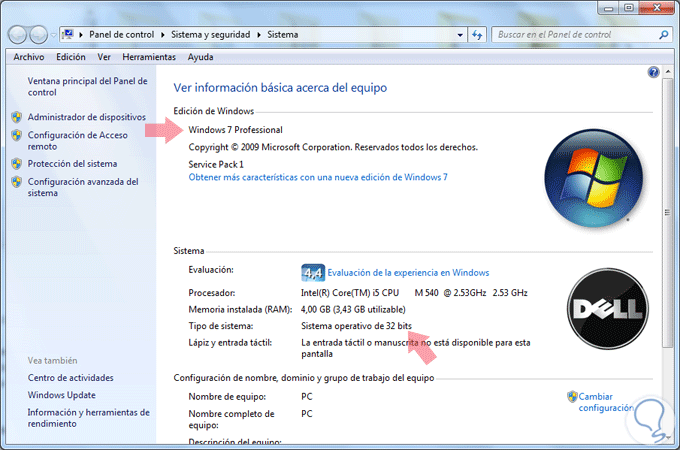Click the Windows logo image
This screenshot has height=450, width=680.
click(x=593, y=178)
